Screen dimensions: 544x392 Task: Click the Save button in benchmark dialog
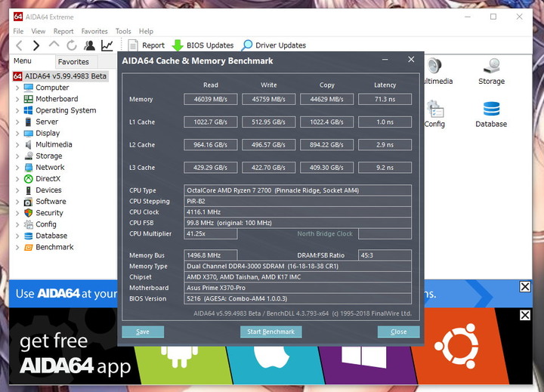coord(143,332)
